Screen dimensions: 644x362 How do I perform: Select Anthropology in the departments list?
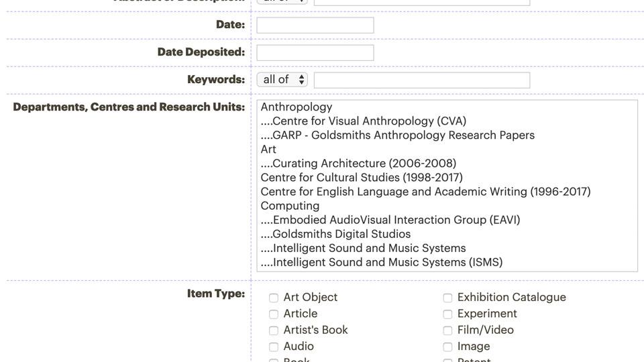(297, 107)
